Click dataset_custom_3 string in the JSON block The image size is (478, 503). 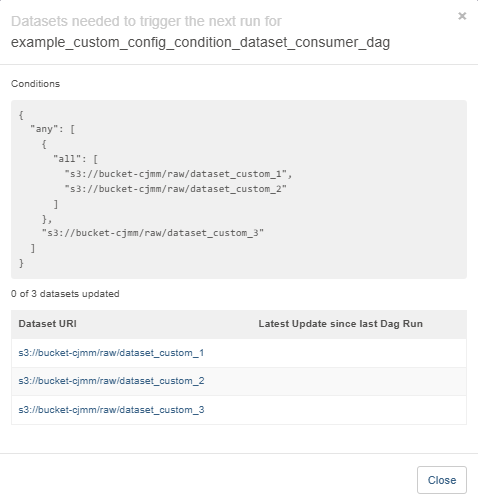[153, 233]
